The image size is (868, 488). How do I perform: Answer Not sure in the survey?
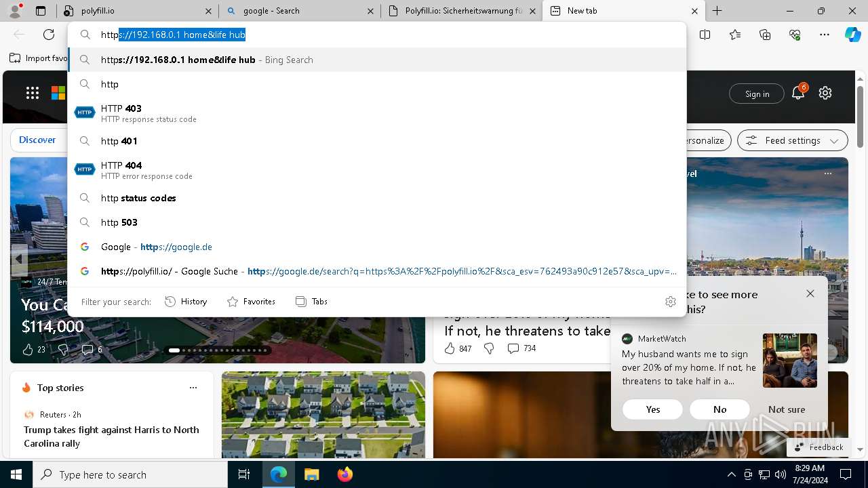787,409
